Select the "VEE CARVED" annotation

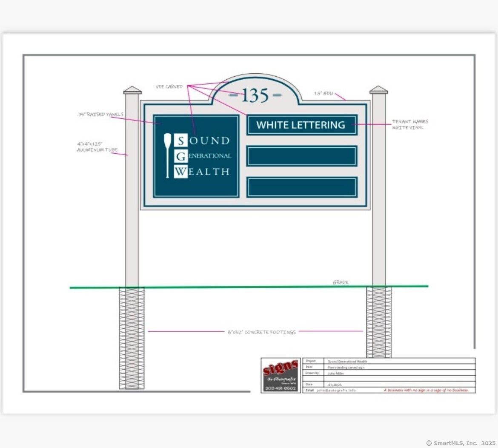click(x=169, y=86)
